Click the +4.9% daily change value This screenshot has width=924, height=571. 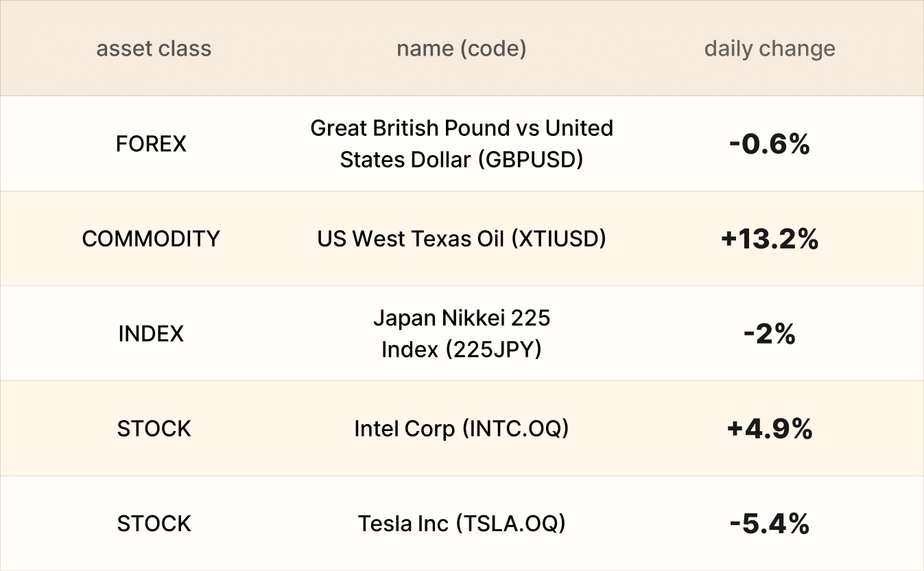pyautogui.click(x=770, y=429)
